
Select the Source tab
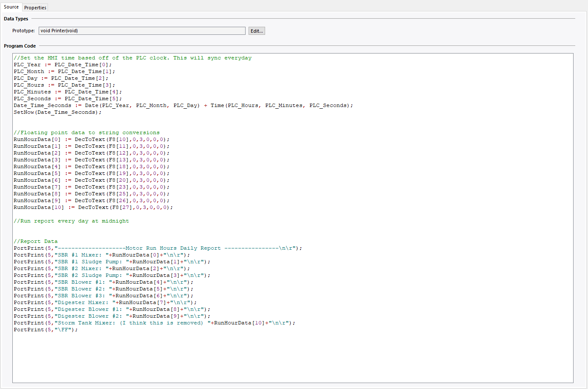[11, 7]
